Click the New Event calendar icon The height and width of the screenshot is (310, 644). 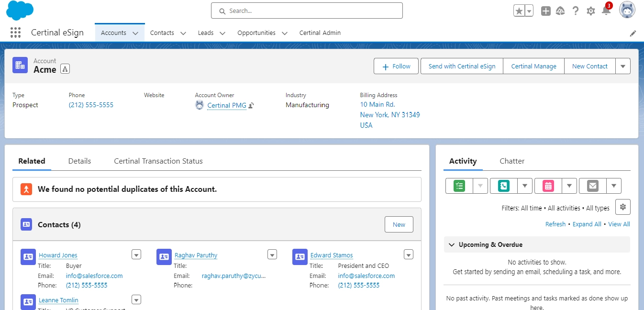(548, 186)
